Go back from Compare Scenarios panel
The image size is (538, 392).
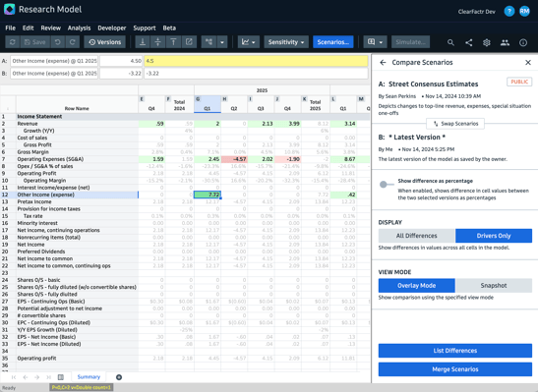click(x=383, y=62)
